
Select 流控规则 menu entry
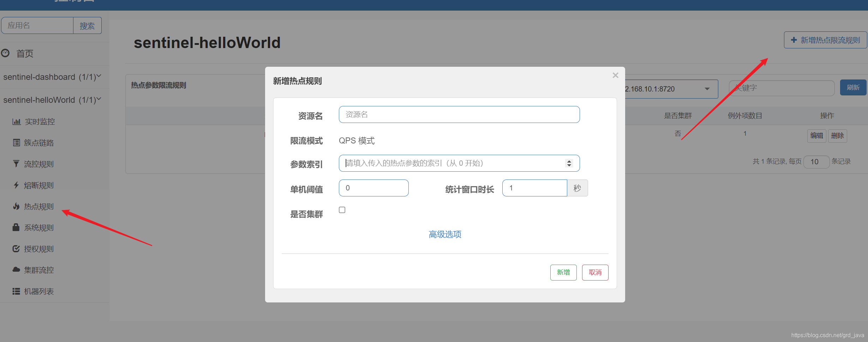(39, 164)
